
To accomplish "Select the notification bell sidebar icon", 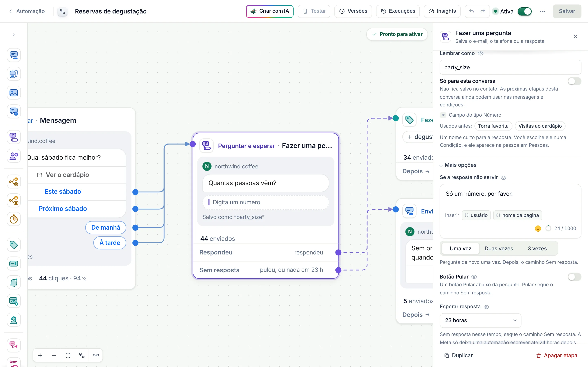I will 14,283.
